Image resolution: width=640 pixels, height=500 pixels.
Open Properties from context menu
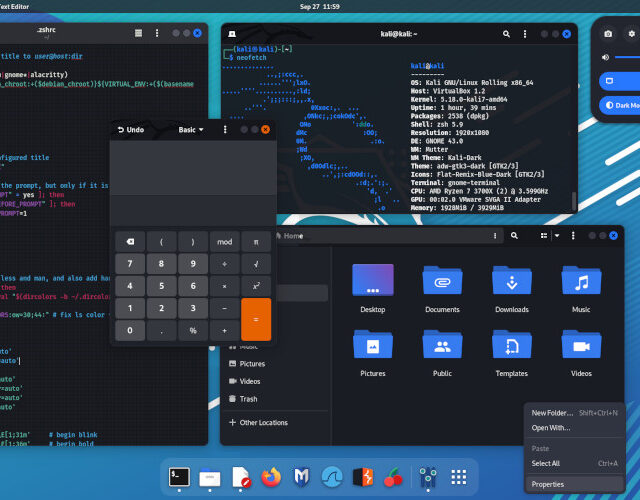(575, 484)
